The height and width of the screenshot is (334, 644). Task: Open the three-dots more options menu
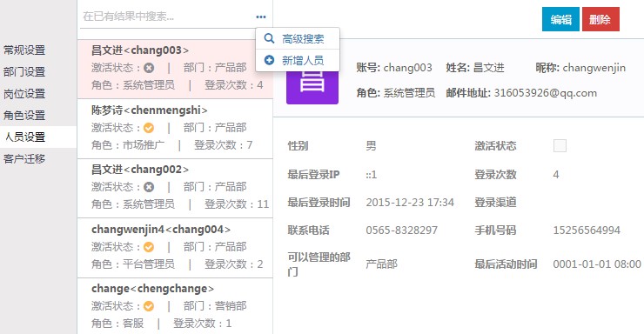[x=261, y=17]
